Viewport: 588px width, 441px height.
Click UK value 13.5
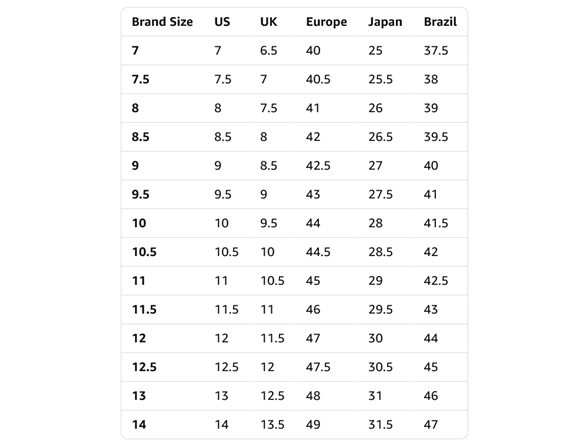272,425
